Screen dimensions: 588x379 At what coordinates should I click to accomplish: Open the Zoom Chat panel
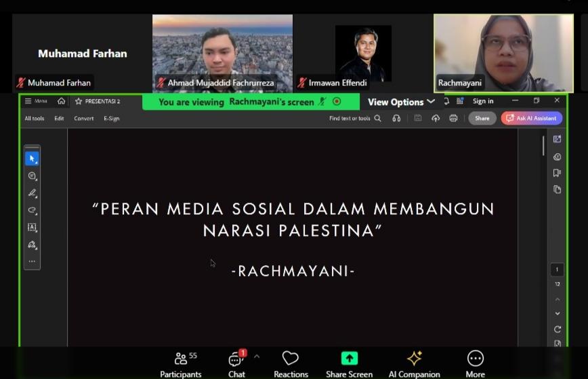coord(236,364)
